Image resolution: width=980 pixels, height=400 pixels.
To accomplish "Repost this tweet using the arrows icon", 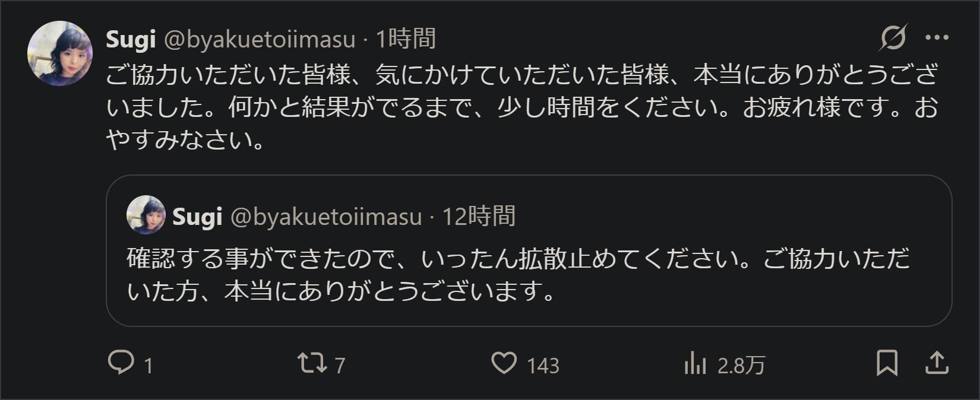I will [312, 363].
